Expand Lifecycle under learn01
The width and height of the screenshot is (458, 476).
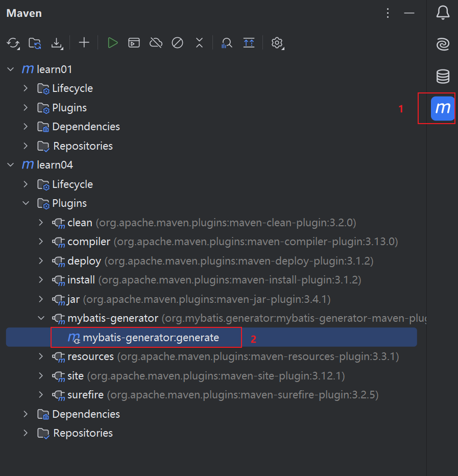26,88
